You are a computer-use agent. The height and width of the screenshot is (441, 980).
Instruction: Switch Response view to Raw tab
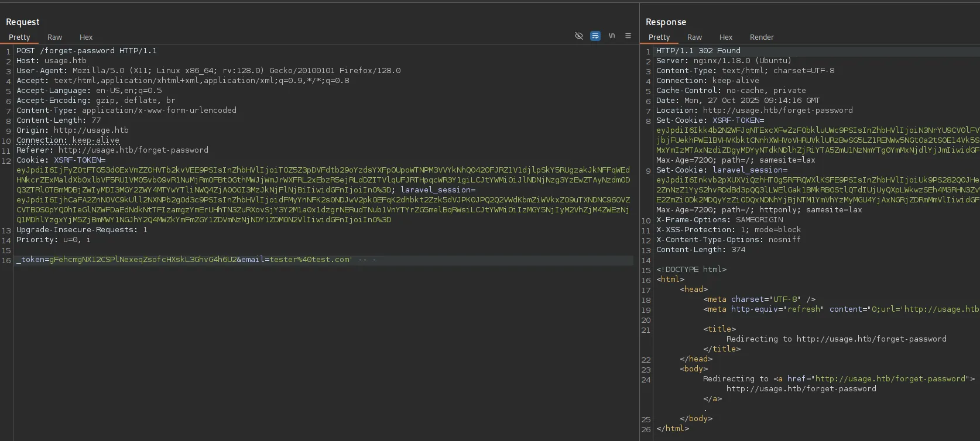coord(694,37)
